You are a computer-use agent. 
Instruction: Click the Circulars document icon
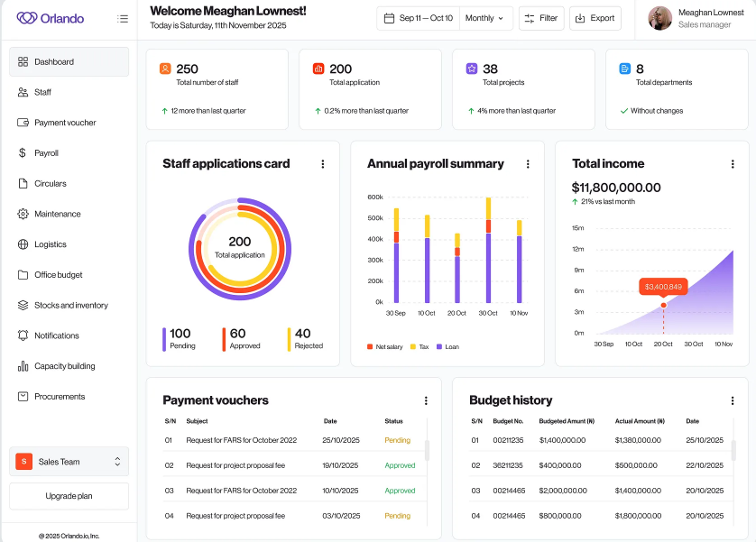23,183
